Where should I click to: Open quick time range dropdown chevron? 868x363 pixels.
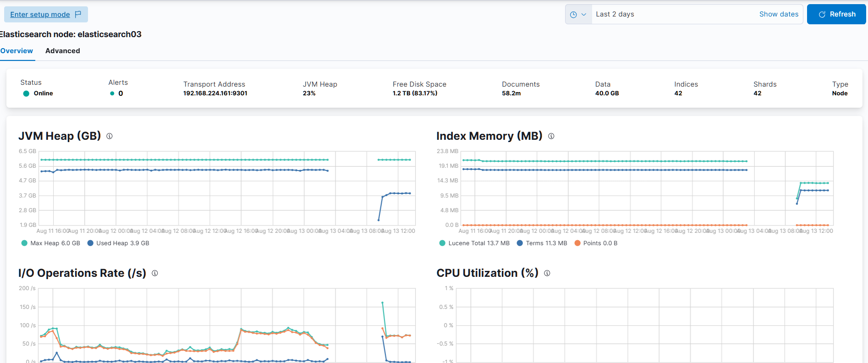point(584,15)
